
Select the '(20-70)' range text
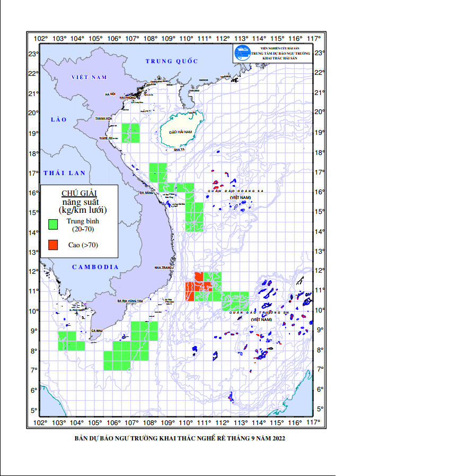(83, 229)
